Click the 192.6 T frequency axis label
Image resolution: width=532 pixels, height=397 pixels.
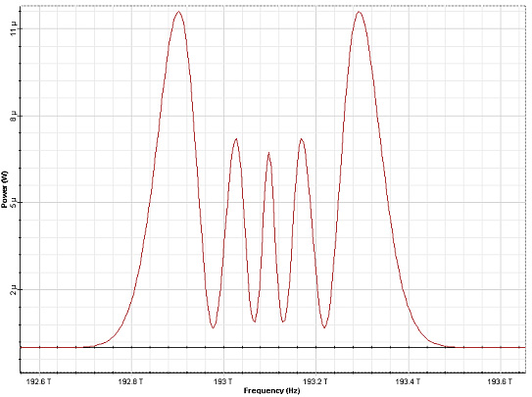click(40, 381)
